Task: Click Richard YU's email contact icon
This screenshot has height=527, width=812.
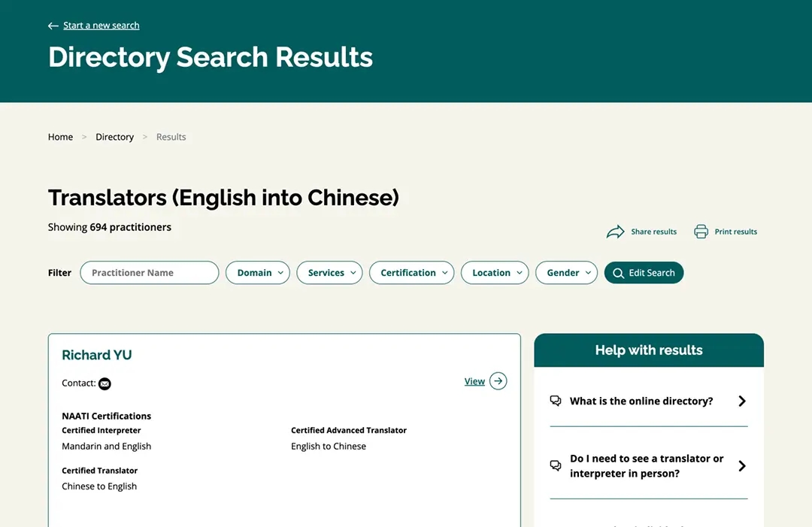Action: pos(105,384)
